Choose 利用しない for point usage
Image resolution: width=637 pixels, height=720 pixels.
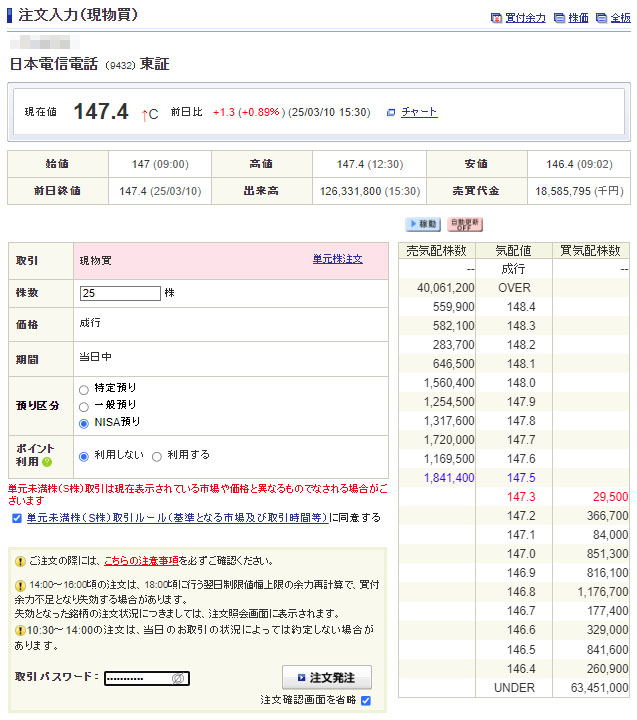[x=84, y=456]
